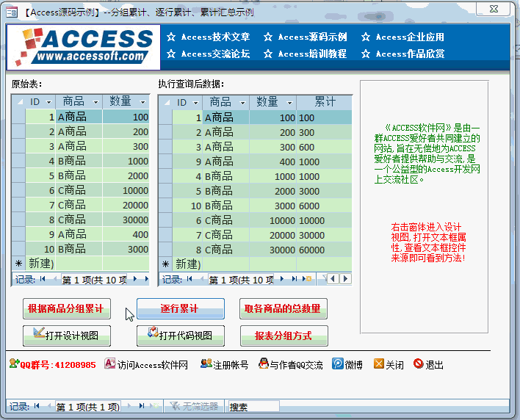Click 新建 row in 原始表
Image resolution: width=520 pixels, height=420 pixels.
(81, 264)
